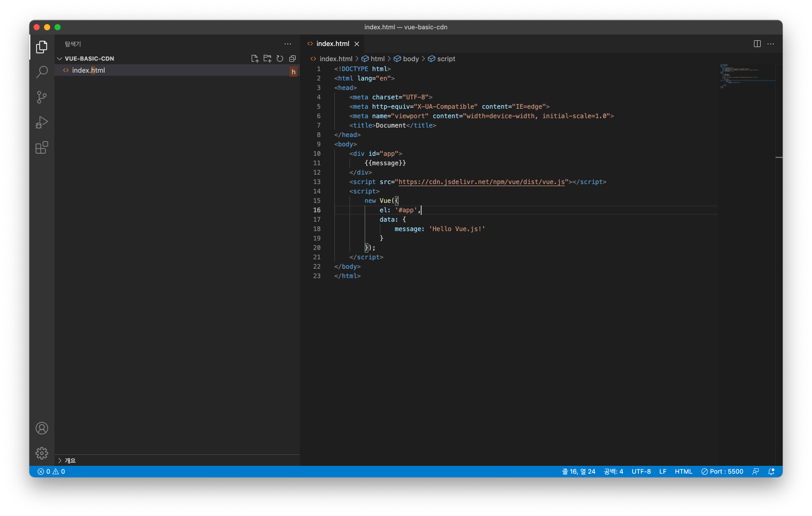Click the Document title text on line 7
The width and height of the screenshot is (812, 516).
[x=391, y=125]
